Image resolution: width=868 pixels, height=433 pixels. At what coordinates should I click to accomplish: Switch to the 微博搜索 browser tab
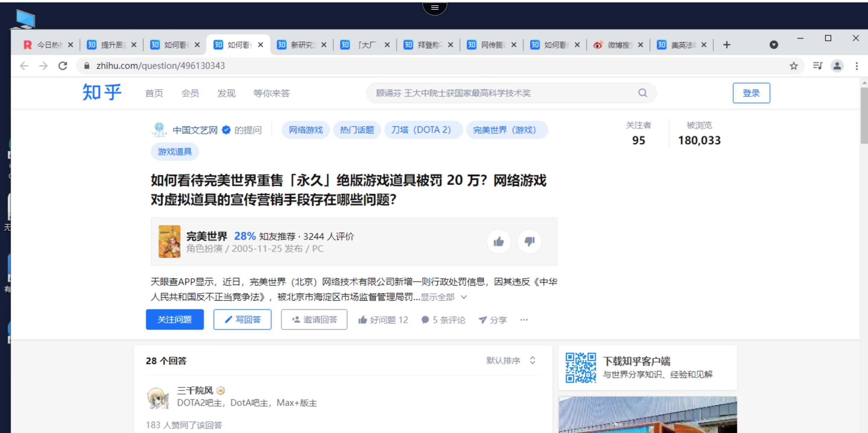(x=620, y=44)
